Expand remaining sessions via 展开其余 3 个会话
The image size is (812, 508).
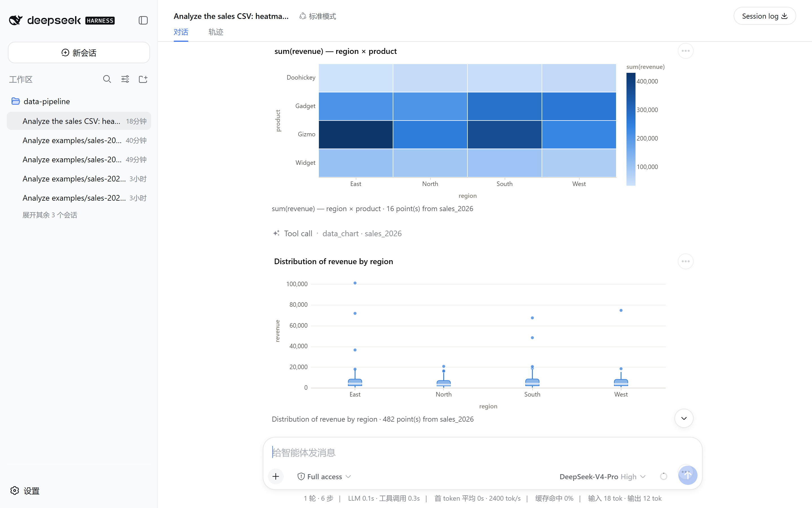50,215
